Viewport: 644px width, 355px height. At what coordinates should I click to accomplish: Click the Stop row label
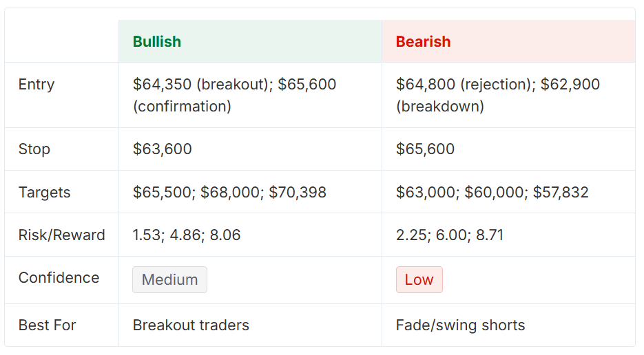click(x=34, y=149)
